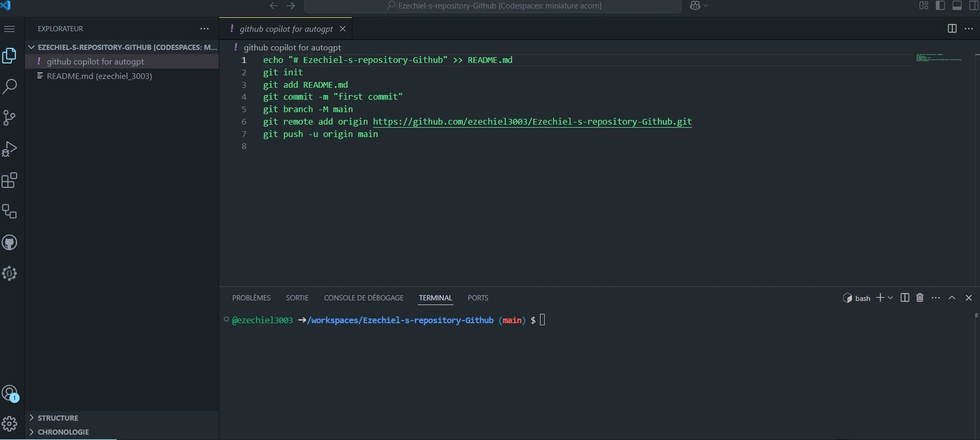The image size is (980, 440).
Task: Open Source Control view icon
Action: (x=9, y=118)
